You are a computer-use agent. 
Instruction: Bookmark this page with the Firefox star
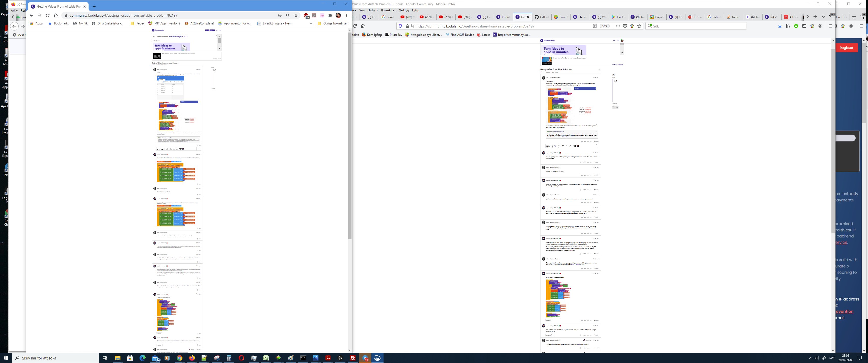(639, 26)
